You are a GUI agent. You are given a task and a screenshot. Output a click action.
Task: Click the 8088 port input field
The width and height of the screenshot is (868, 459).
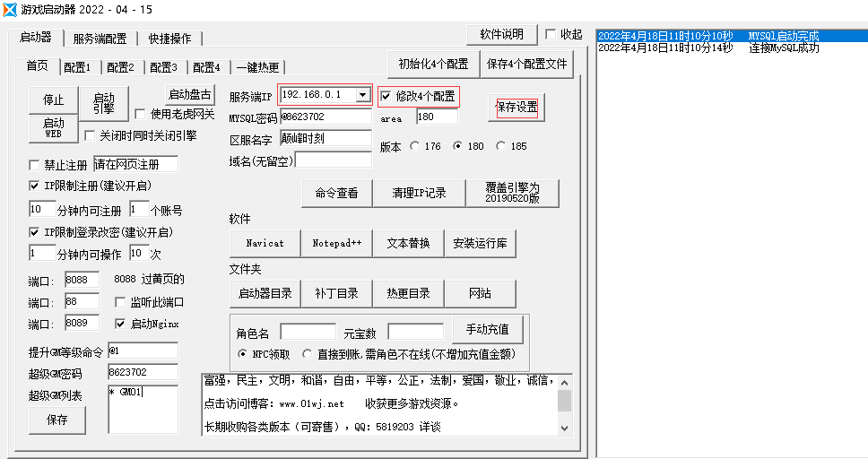[82, 281]
